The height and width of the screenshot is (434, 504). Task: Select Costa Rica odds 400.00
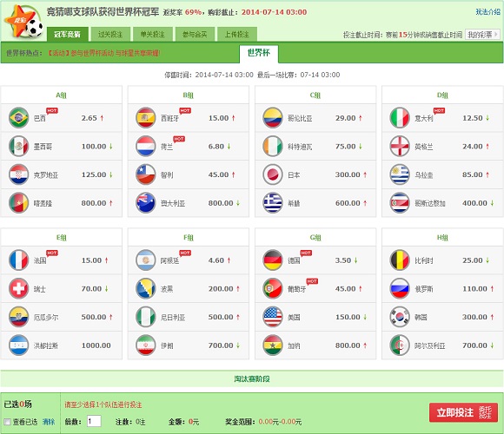(x=474, y=203)
